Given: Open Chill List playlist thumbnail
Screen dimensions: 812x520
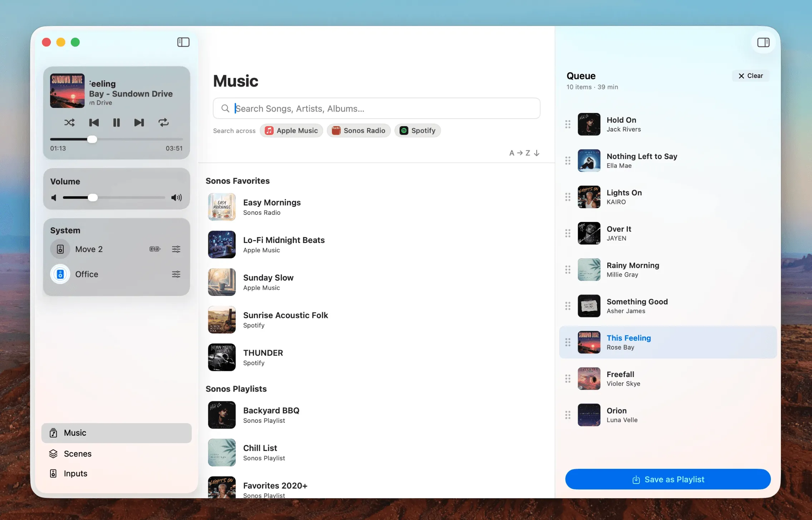Looking at the screenshot, I should pos(222,452).
